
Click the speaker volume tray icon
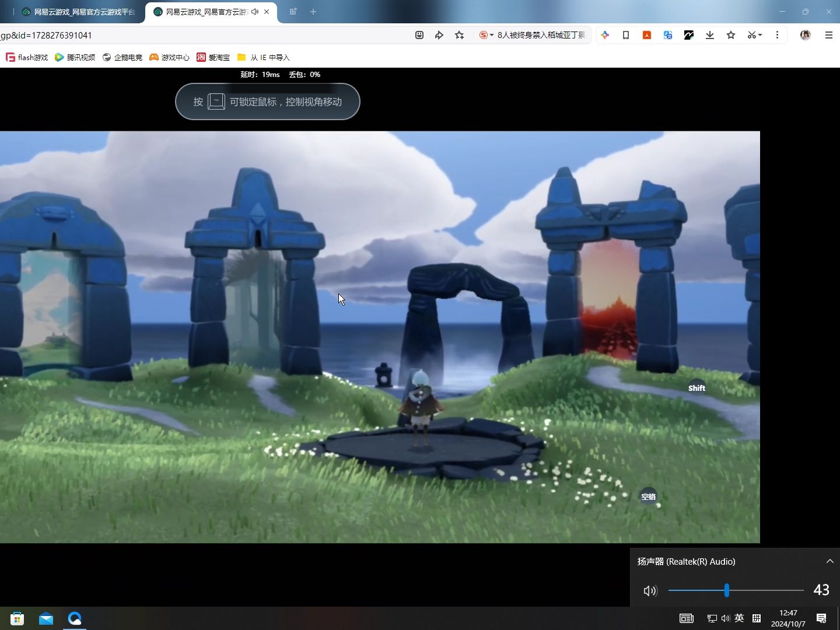coord(725,618)
